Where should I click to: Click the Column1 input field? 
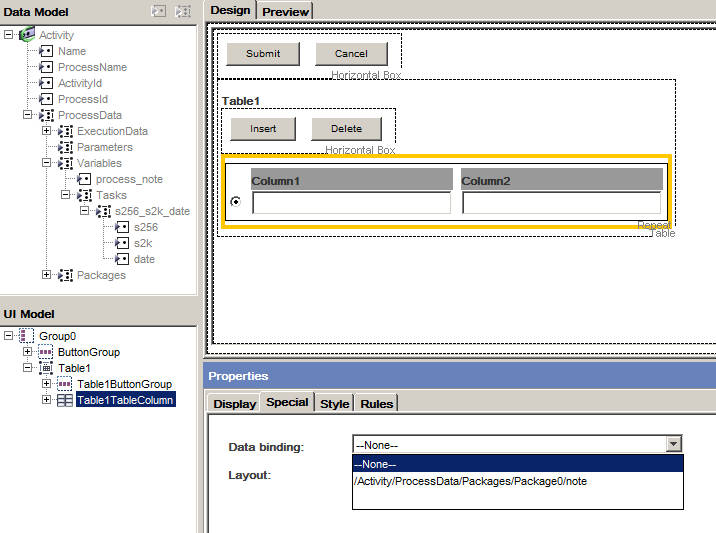pos(351,202)
